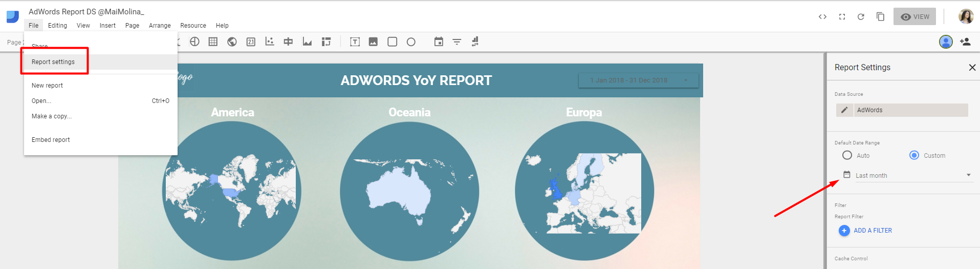Insert an area chart from toolbar

[307, 42]
